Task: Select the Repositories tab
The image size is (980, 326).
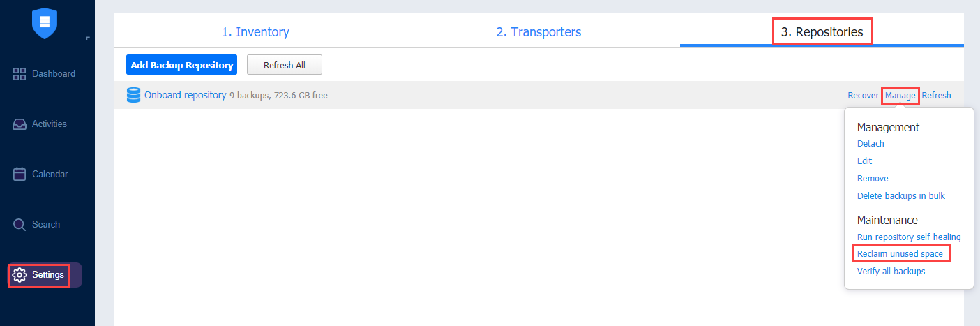Action: (822, 32)
